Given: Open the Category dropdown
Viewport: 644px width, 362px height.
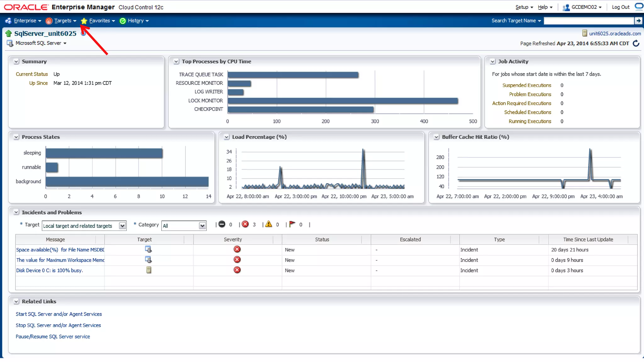Looking at the screenshot, I should coord(202,226).
